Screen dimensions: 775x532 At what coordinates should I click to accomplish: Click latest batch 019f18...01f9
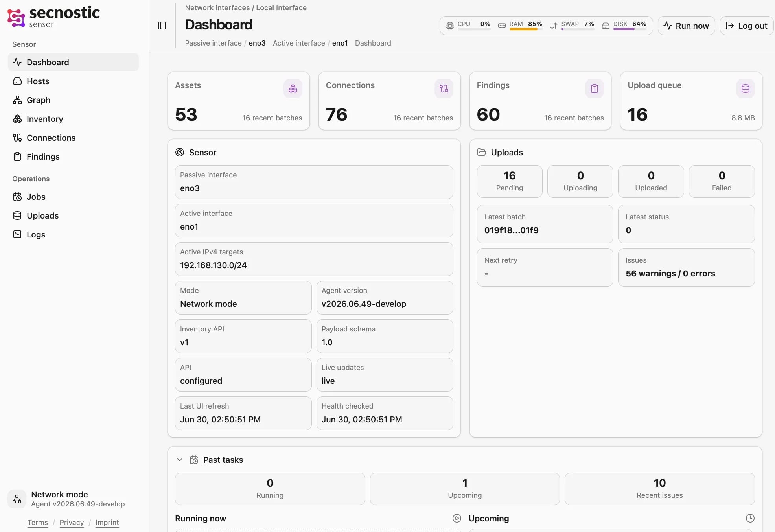coord(511,230)
